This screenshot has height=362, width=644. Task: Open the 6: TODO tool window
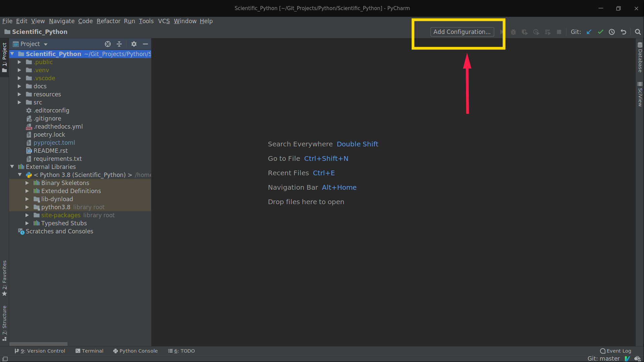click(x=181, y=351)
